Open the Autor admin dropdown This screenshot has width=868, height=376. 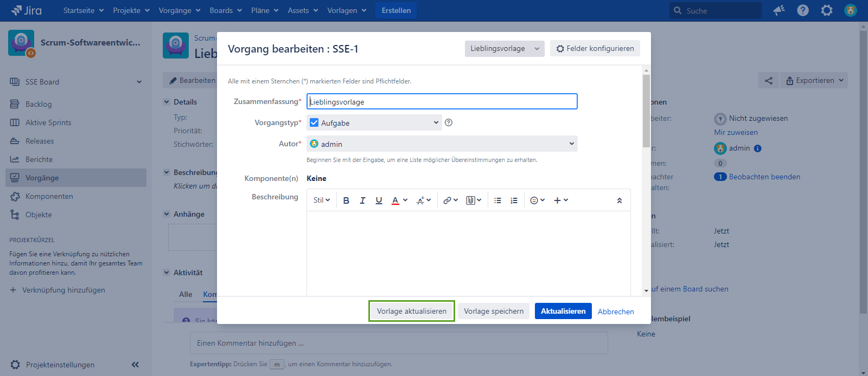(442, 144)
